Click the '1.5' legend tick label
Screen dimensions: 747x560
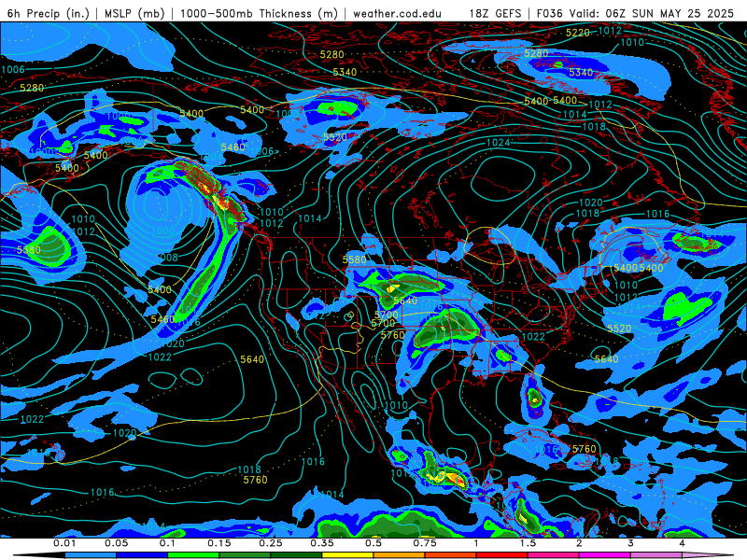[x=528, y=543]
